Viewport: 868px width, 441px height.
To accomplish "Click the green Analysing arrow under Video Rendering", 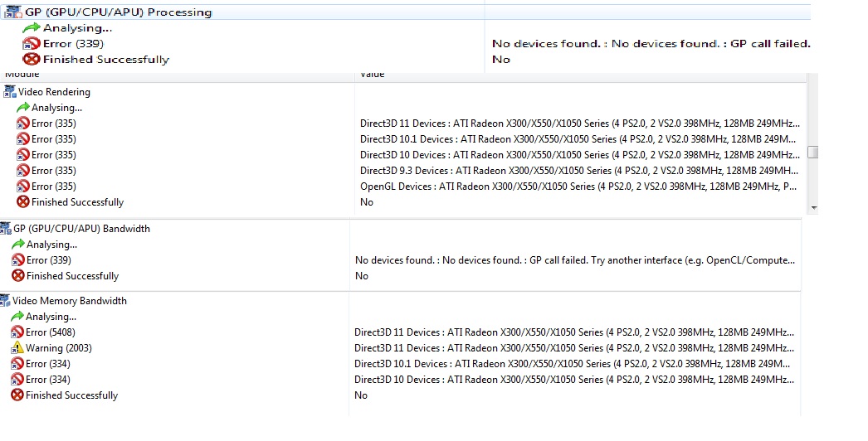I will tap(23, 108).
